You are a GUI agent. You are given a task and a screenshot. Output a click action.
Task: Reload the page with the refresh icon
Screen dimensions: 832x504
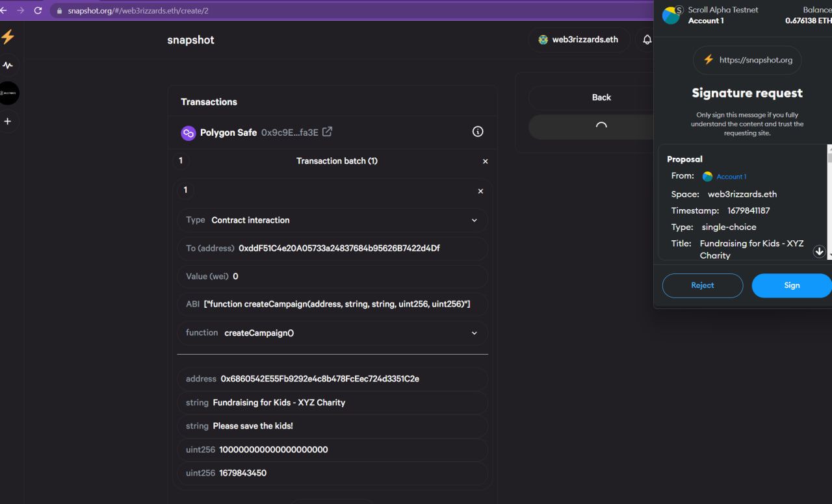38,10
